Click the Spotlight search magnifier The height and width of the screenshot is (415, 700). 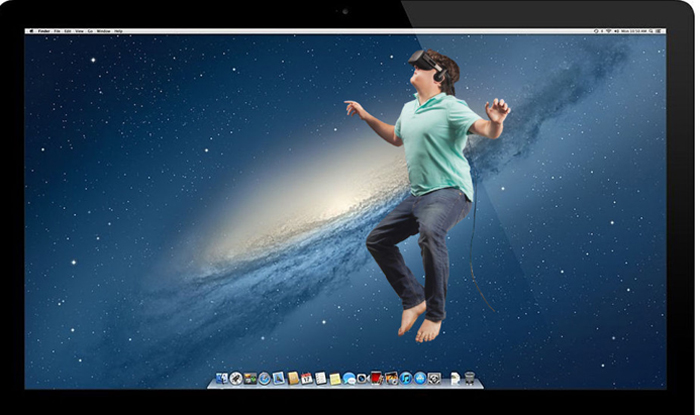[651, 31]
